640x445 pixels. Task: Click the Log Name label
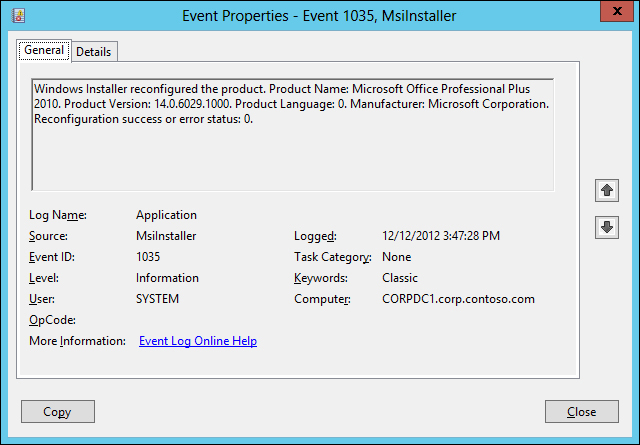pyautogui.click(x=58, y=215)
